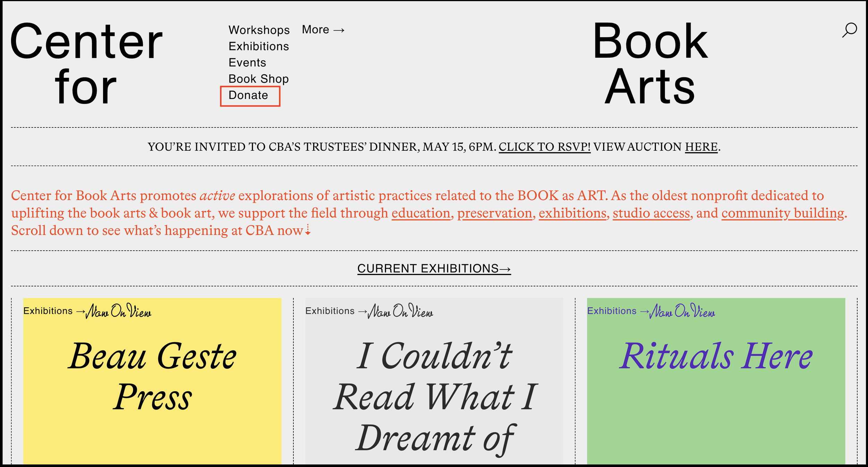Open 'I Couldn't Read What I Dreamt of' card
This screenshot has width=868, height=467.
[x=434, y=396]
